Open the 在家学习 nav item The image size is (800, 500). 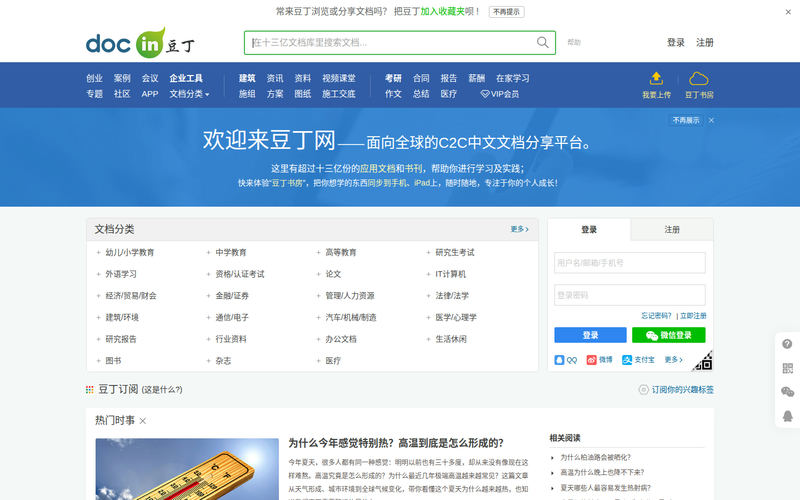[513, 78]
